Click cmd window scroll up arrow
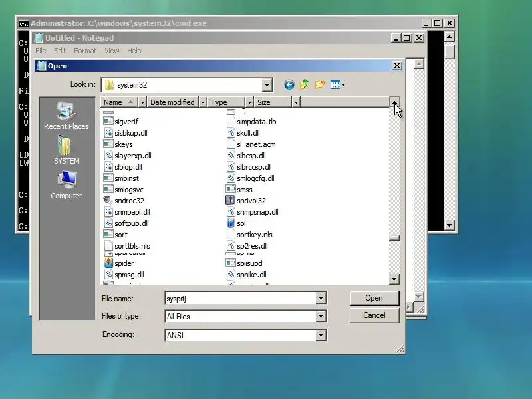The image size is (532, 399). click(x=450, y=37)
